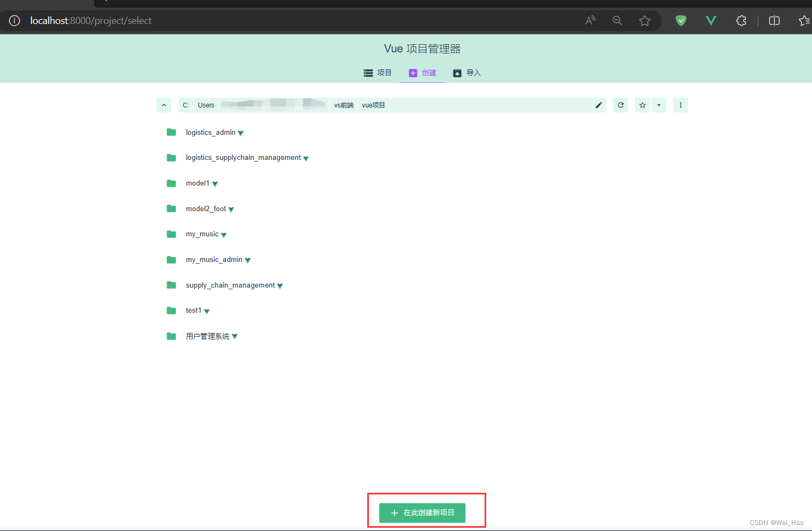Click the folder icon beside my_music
Image resolution: width=812 pixels, height=531 pixels.
pyautogui.click(x=171, y=234)
